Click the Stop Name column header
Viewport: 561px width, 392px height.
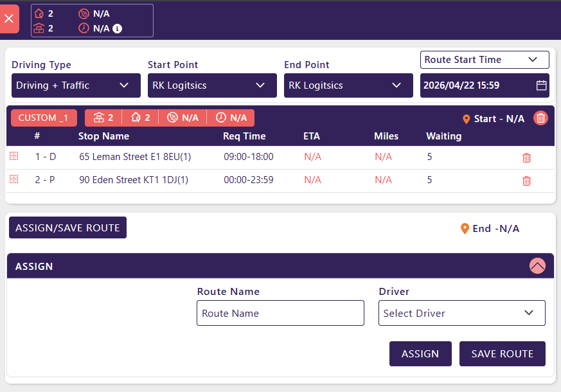(103, 136)
